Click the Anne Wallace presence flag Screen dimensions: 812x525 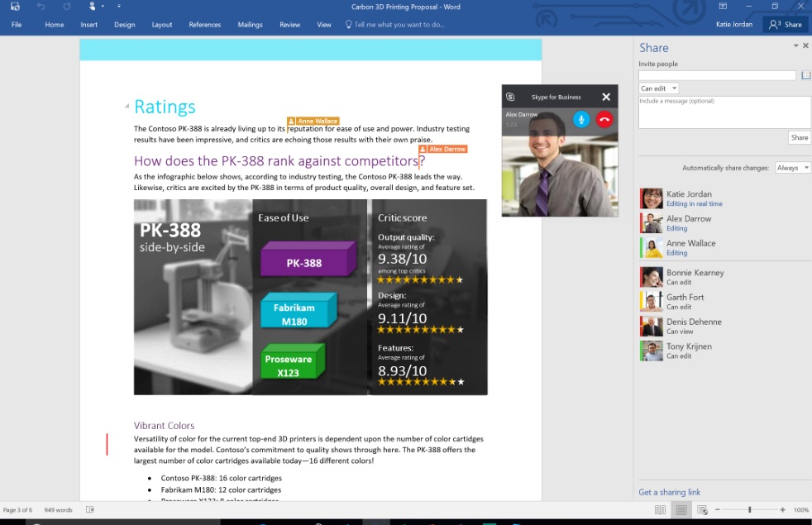(313, 121)
